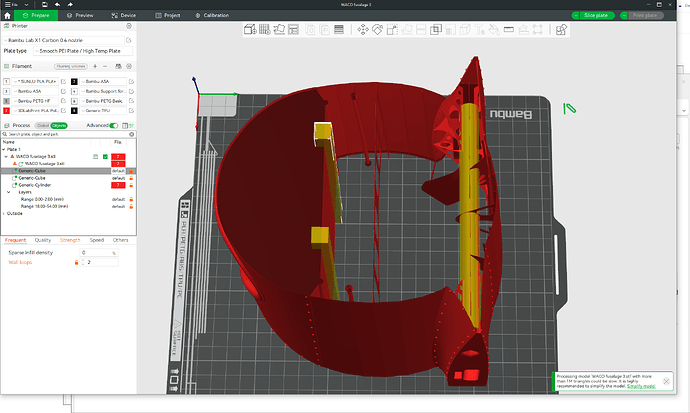
Task: Expand the Outside tree node
Action: 4,213
